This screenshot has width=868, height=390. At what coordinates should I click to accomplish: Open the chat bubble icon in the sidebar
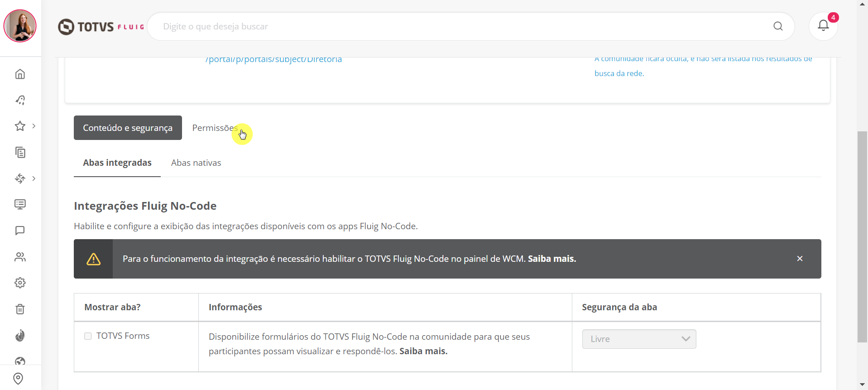click(x=20, y=231)
